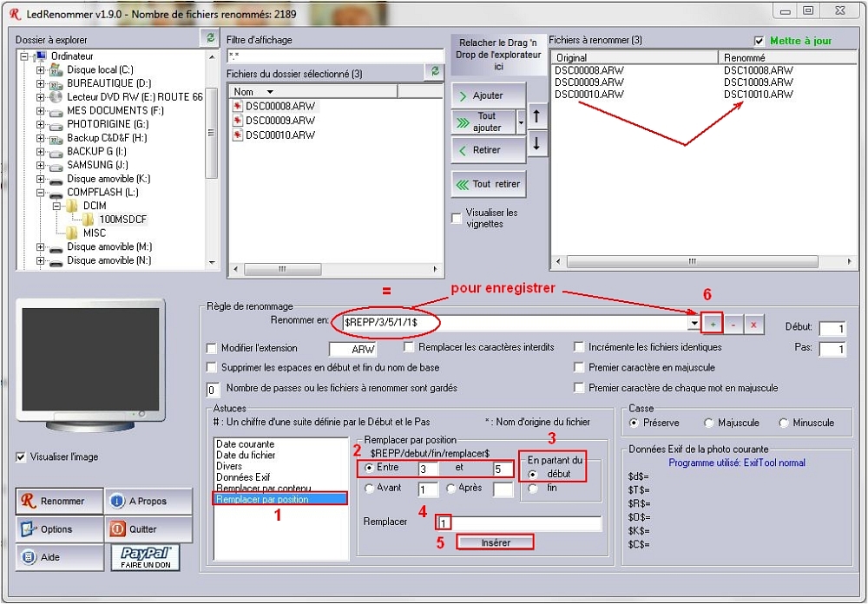Uncheck the Mettre à jour checkbox
Viewport: 868px width, 604px height.
pos(759,41)
